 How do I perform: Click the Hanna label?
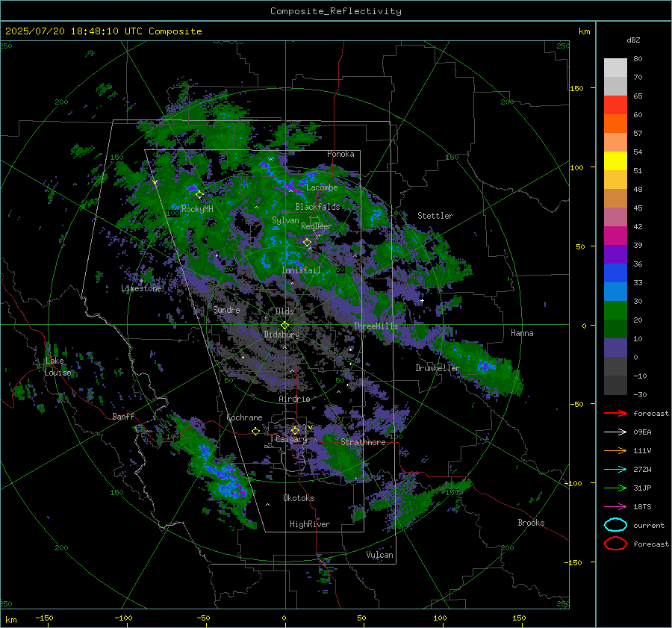[522, 333]
